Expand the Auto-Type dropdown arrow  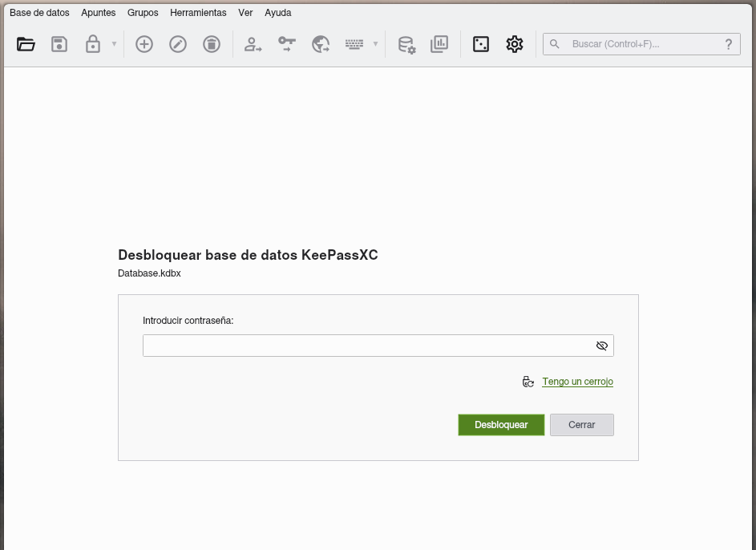[x=375, y=44]
